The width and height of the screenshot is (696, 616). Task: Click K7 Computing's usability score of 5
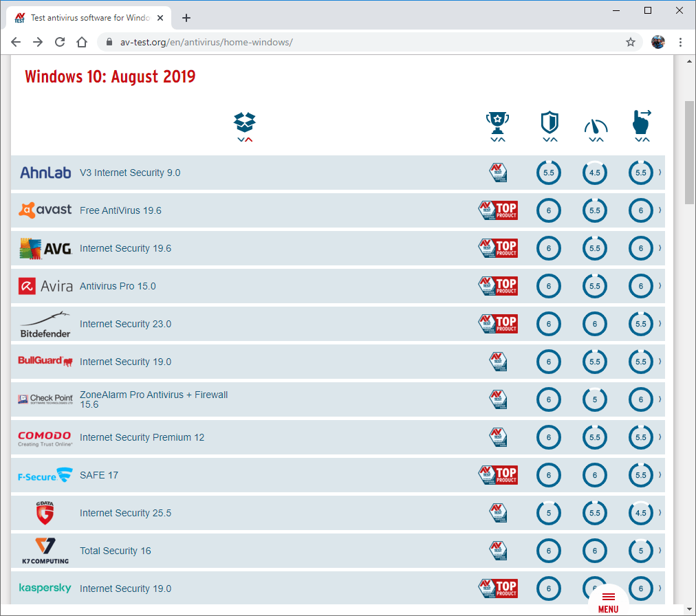pos(641,551)
